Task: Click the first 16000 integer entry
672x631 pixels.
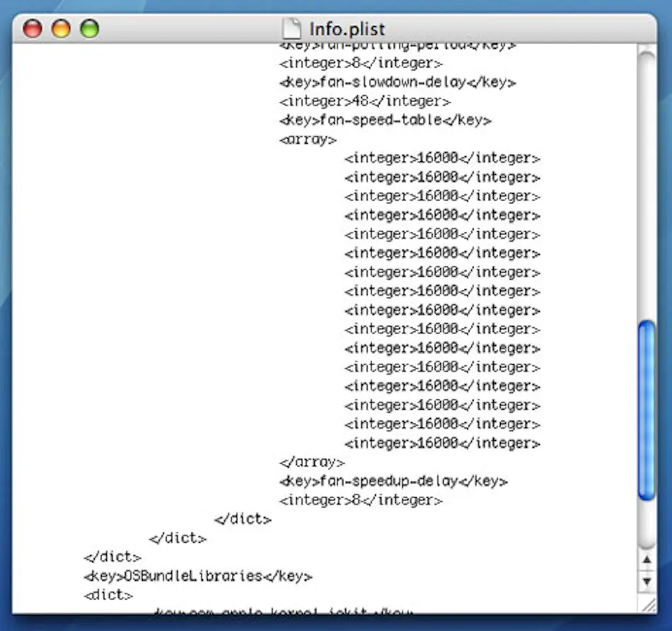Action: pyautogui.click(x=441, y=158)
